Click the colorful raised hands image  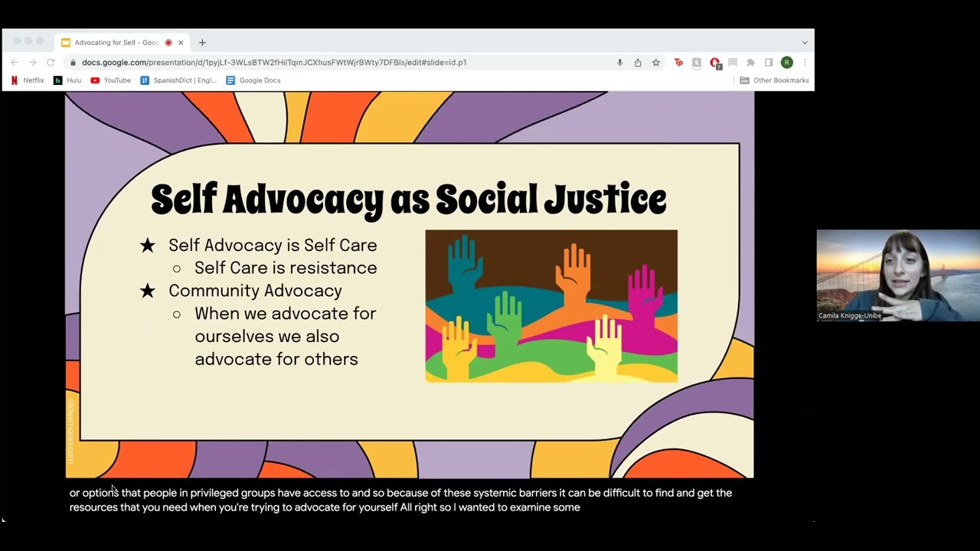point(551,306)
